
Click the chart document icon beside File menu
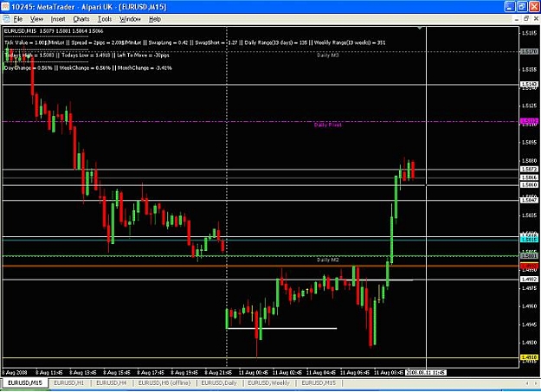(x=6, y=19)
